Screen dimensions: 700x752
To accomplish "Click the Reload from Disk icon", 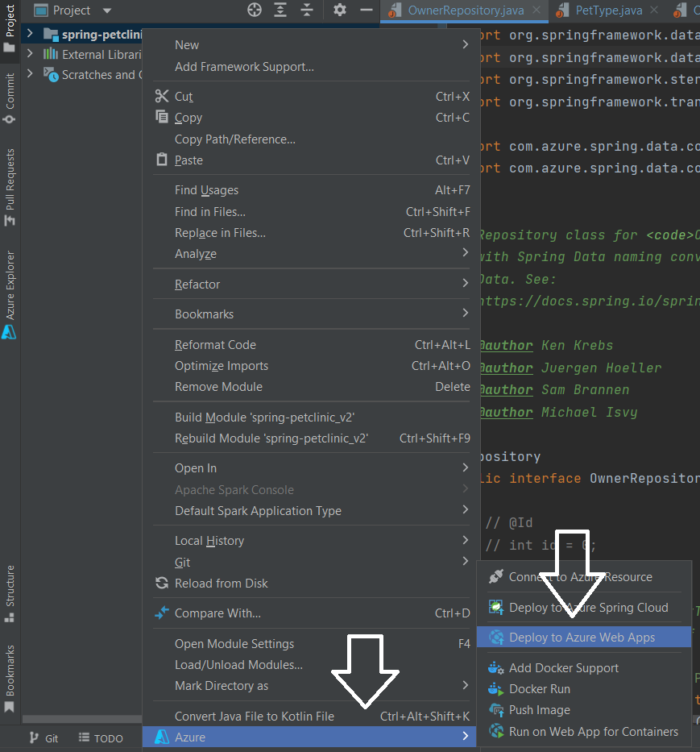I will [162, 584].
